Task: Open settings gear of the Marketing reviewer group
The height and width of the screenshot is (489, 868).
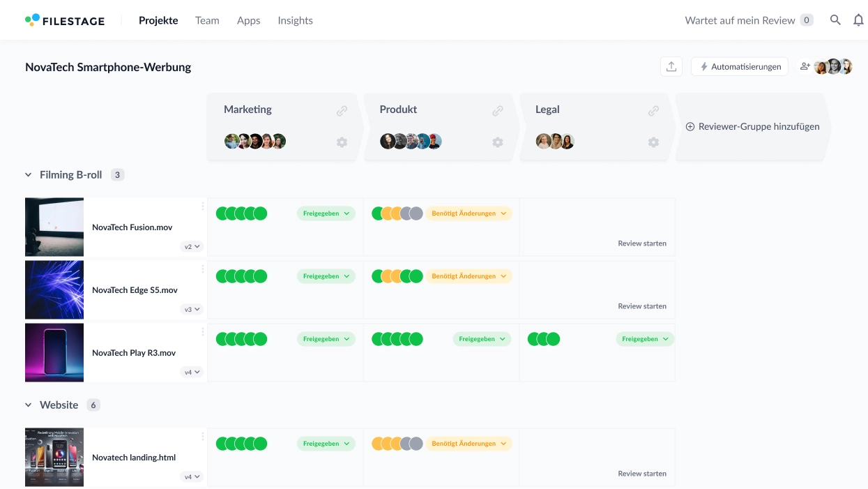Action: pos(342,142)
